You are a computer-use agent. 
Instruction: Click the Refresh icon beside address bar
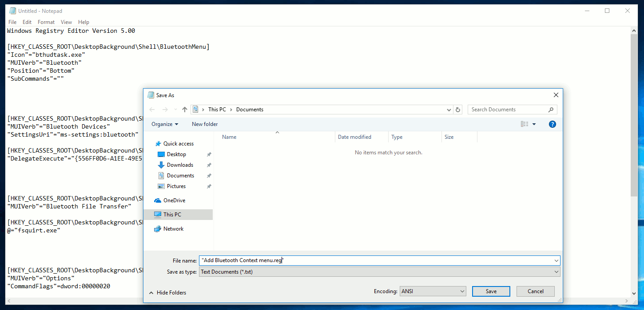pyautogui.click(x=458, y=110)
